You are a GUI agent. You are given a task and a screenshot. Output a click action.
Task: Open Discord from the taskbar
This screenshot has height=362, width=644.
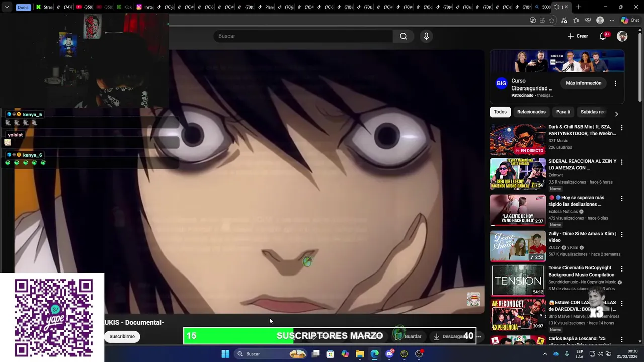click(389, 354)
